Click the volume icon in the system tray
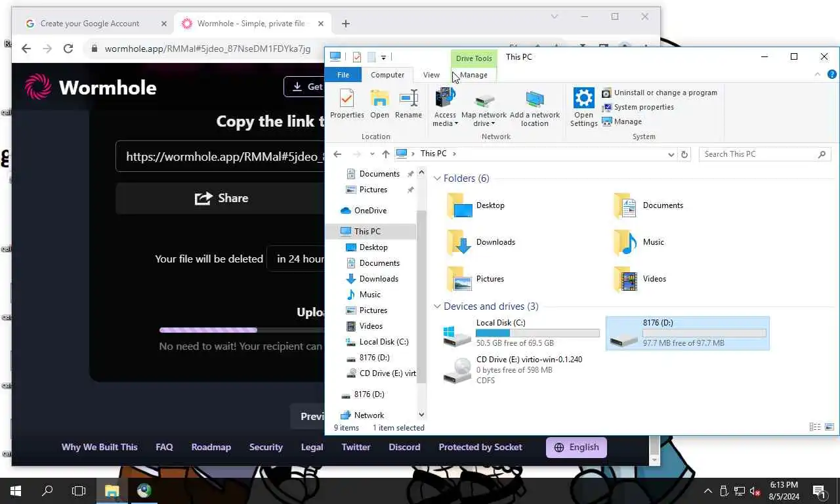Image resolution: width=840 pixels, height=504 pixels. click(755, 491)
